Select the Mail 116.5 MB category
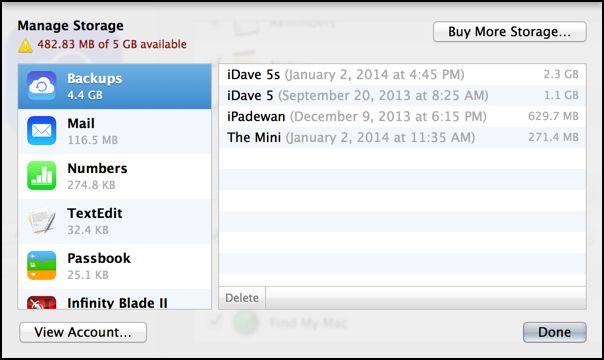Viewport: 604px width, 360px height. coord(114,131)
